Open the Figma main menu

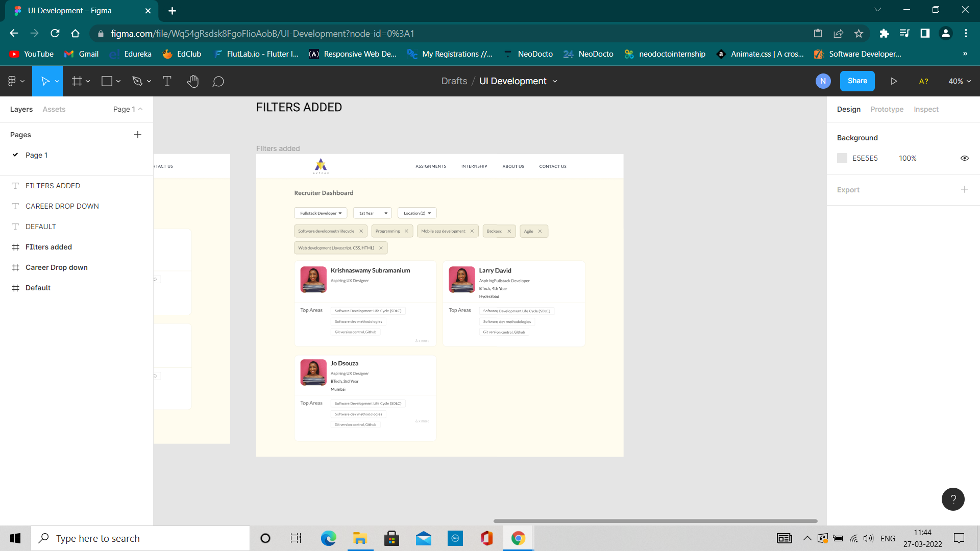pos(12,81)
